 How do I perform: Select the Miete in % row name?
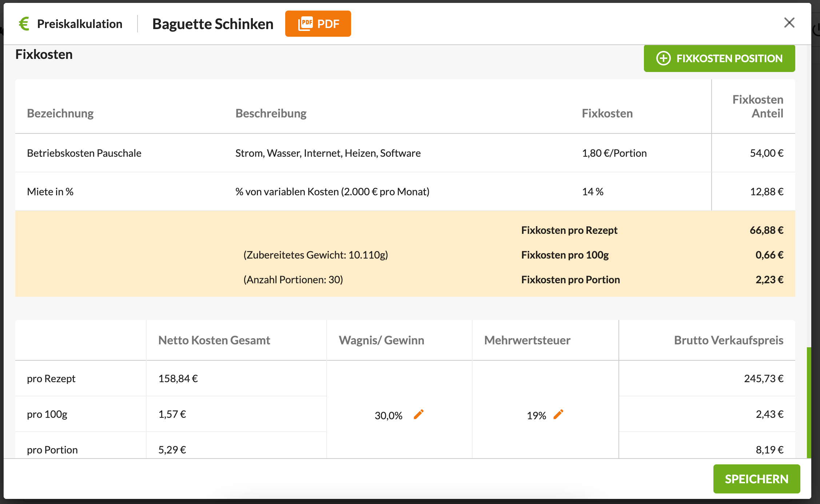pyautogui.click(x=50, y=192)
